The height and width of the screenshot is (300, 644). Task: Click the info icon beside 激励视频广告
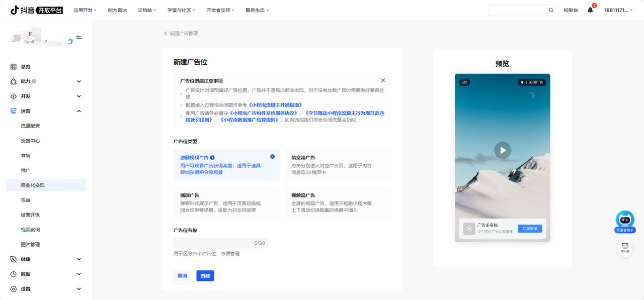point(212,157)
